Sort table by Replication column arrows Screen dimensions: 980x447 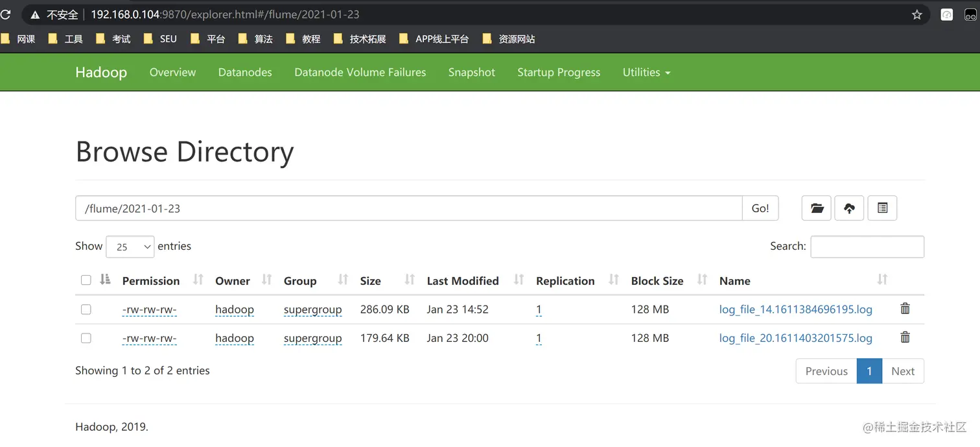tap(614, 280)
